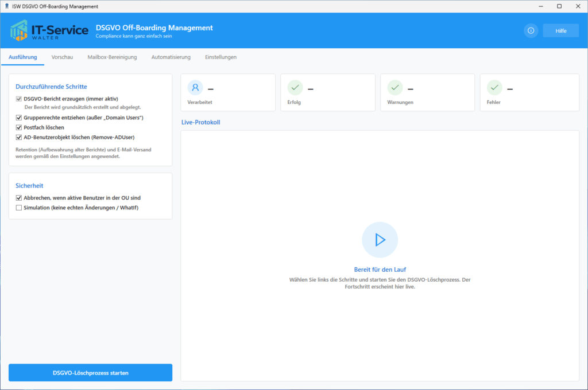588x390 pixels.
Task: Toggle Abbrechen, wenn aktive Benutzer checkbox
Action: tap(19, 198)
